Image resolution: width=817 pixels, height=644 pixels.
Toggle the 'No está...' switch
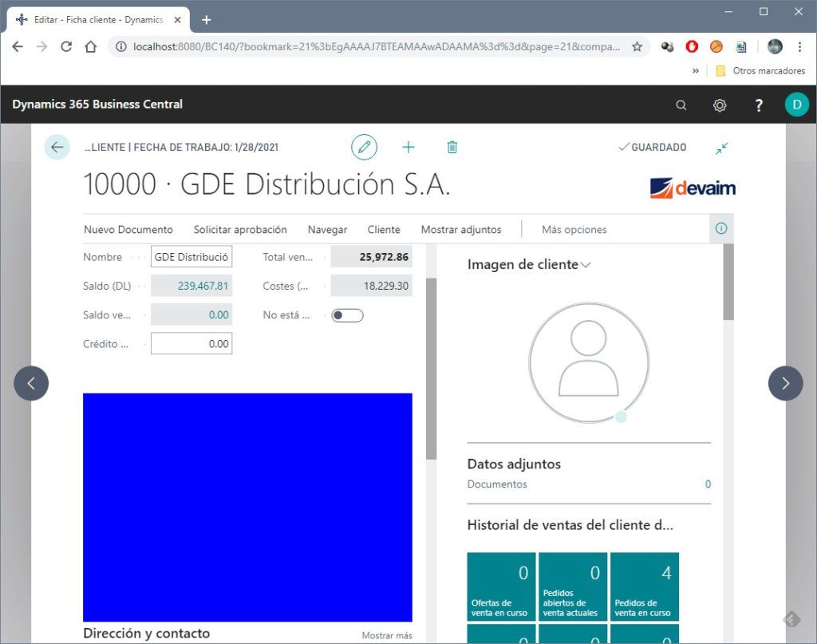pyautogui.click(x=348, y=315)
